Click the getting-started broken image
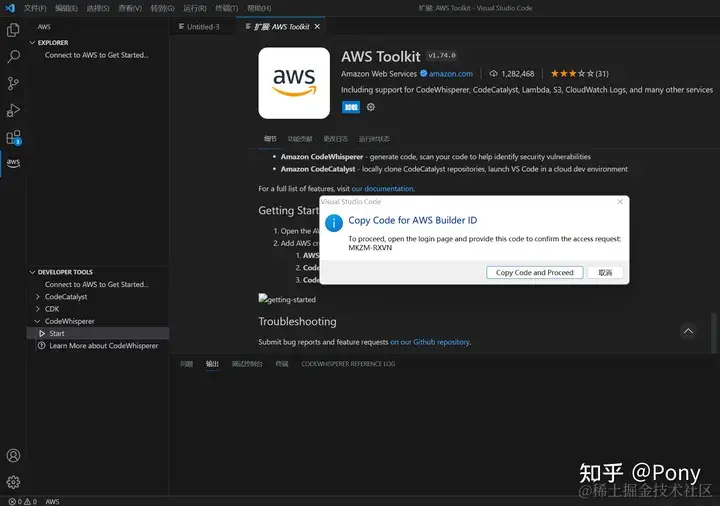The image size is (720, 506). [x=287, y=299]
